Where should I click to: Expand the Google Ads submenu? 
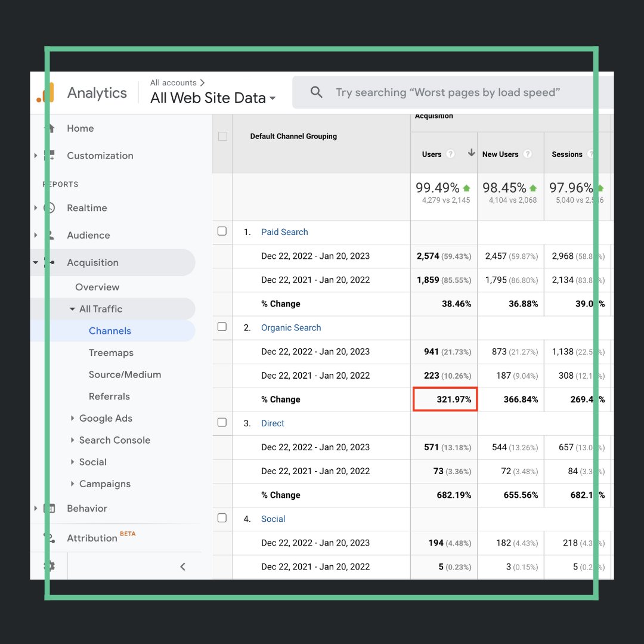72,418
